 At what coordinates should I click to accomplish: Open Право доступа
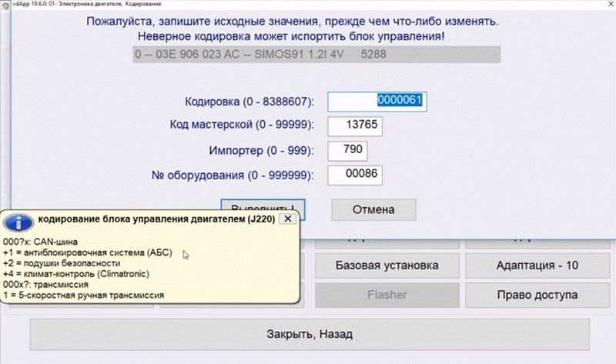(x=537, y=295)
